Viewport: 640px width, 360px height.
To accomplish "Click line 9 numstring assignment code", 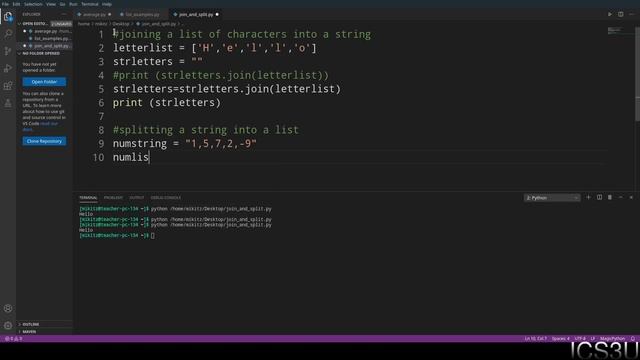I will pyautogui.click(x=184, y=144).
